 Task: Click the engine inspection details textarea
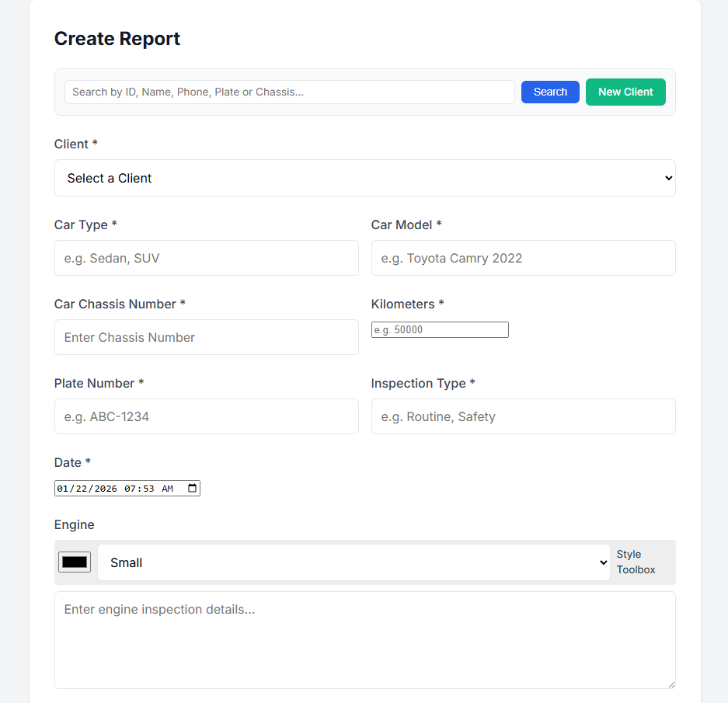coord(365,639)
